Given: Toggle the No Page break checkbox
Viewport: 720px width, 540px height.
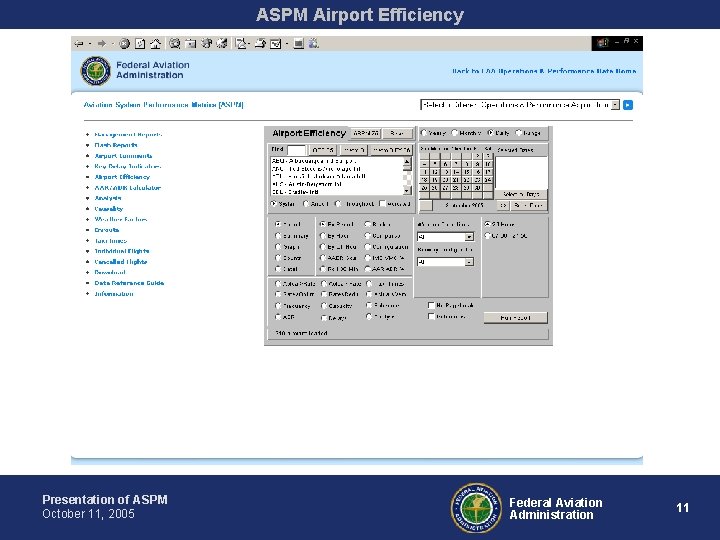Looking at the screenshot, I should tap(431, 305).
